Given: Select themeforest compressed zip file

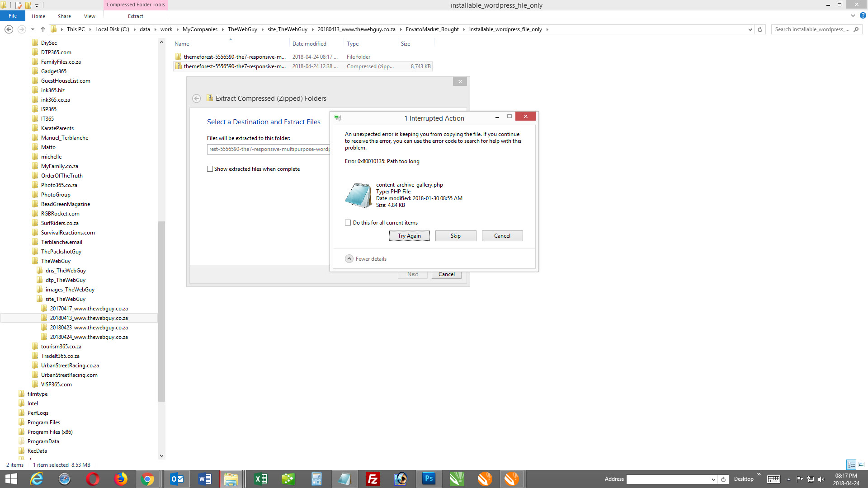Looking at the screenshot, I should [x=234, y=66].
